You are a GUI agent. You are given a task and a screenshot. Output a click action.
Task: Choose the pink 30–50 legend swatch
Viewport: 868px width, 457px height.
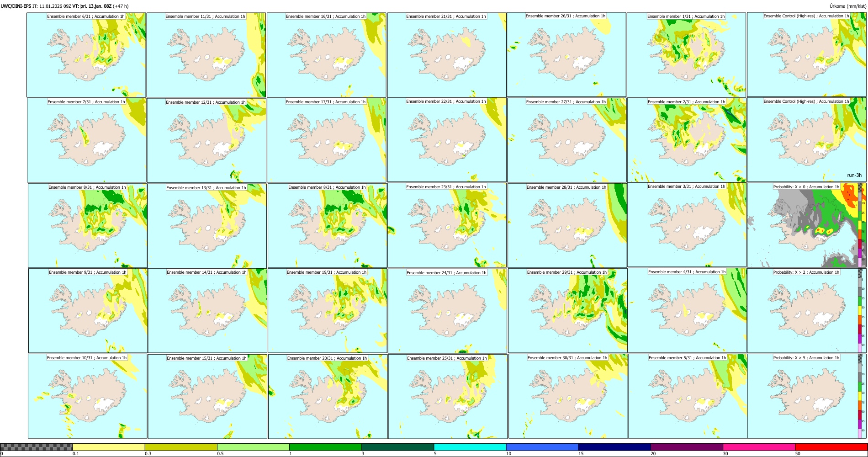[x=759, y=447]
